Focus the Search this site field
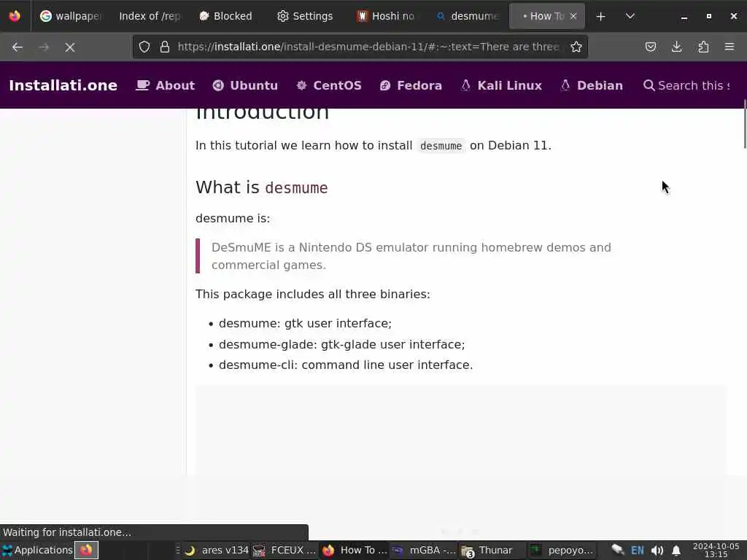Image resolution: width=747 pixels, height=560 pixels. (694, 85)
